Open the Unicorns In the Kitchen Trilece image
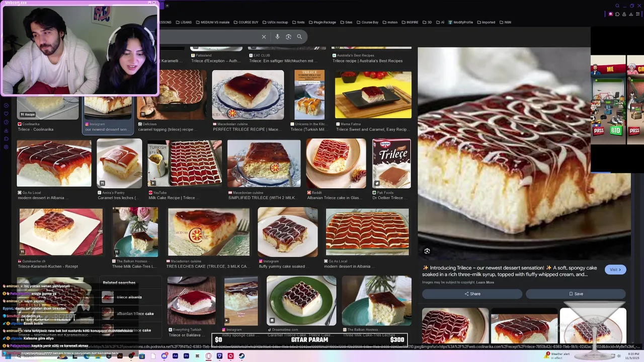 309,95
